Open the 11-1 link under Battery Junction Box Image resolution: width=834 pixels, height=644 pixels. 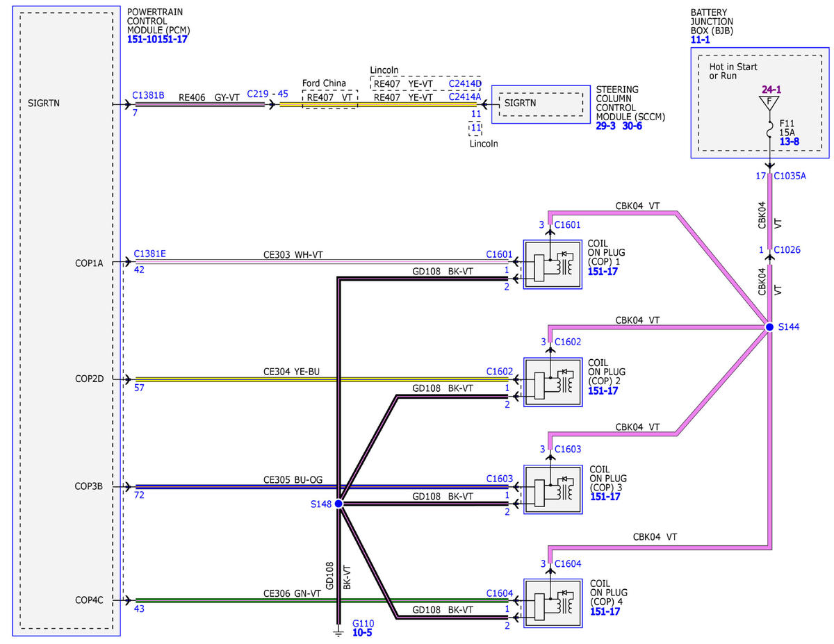700,42
